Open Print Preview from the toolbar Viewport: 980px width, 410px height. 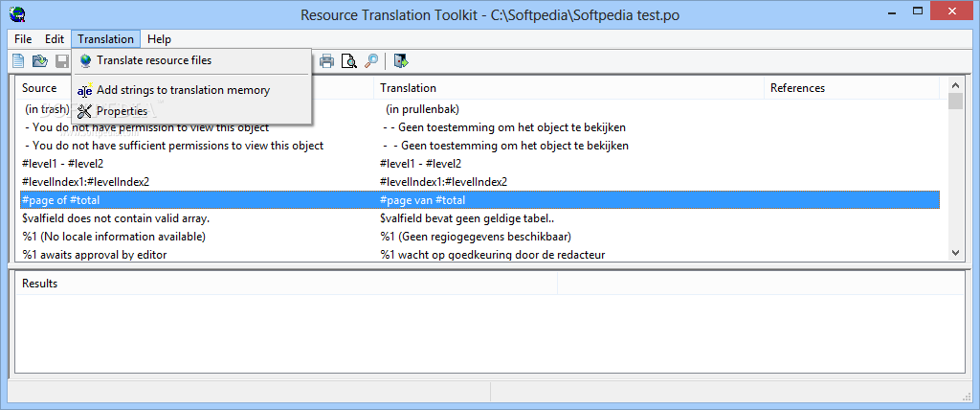point(348,60)
